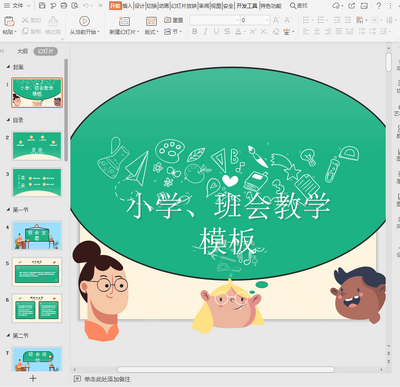
Task: Collapse the Contents (目录) section
Action: [8, 120]
